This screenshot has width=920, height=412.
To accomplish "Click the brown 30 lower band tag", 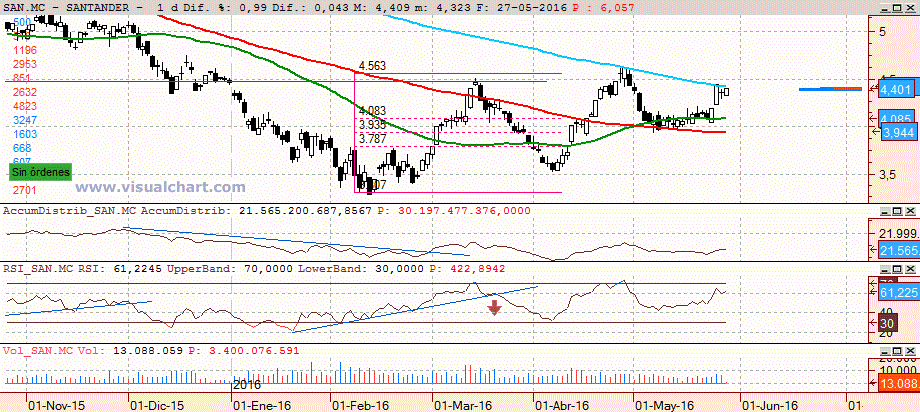I will [888, 323].
